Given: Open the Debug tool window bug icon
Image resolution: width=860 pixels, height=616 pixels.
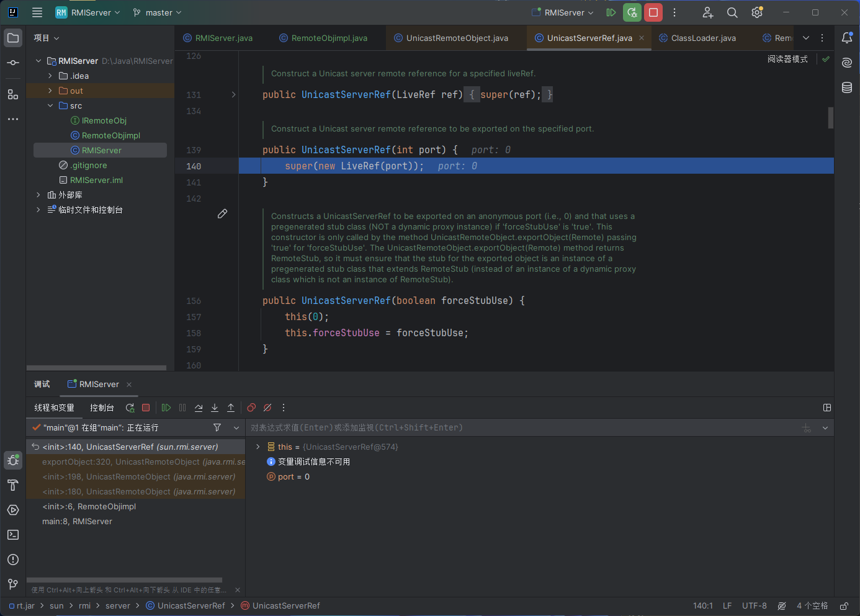Looking at the screenshot, I should pyautogui.click(x=13, y=460).
